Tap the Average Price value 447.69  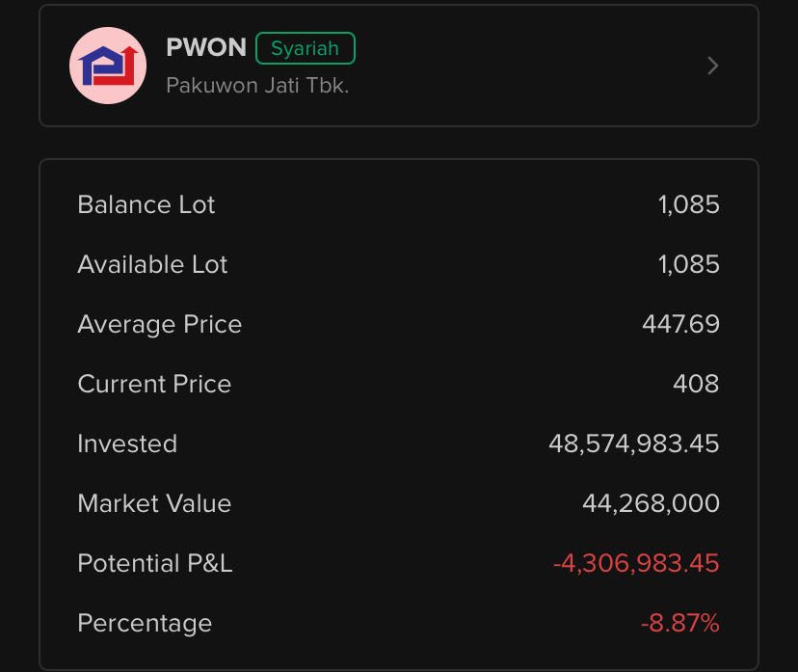680,324
